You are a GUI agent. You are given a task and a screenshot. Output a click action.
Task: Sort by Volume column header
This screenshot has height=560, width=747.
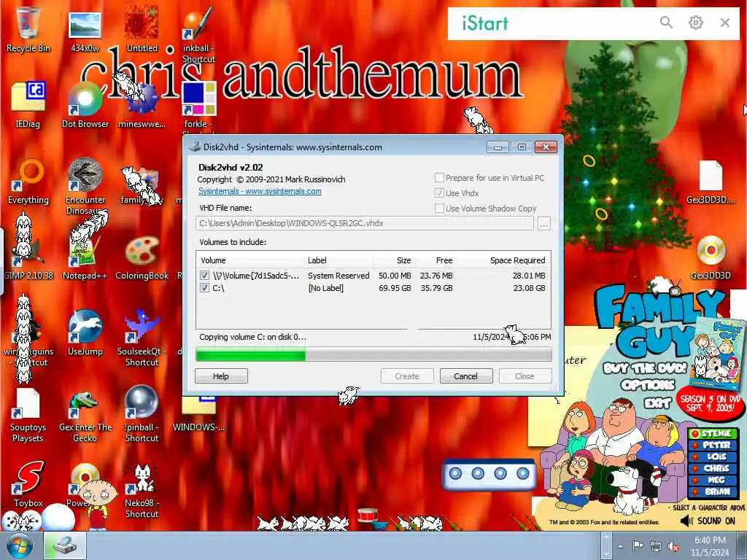click(251, 260)
